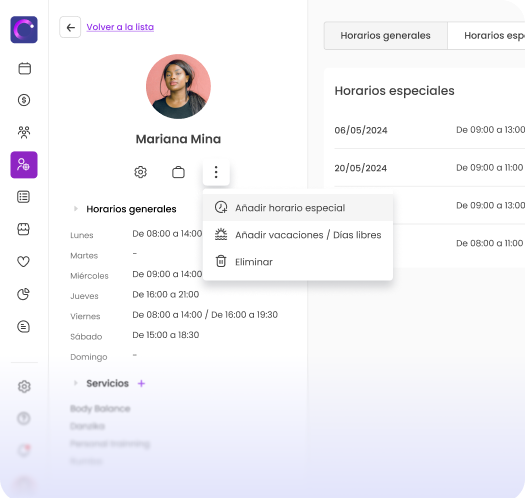525x498 pixels.
Task: Click the Miércoles De 09:00 a 14:00 value
Action: click(167, 274)
